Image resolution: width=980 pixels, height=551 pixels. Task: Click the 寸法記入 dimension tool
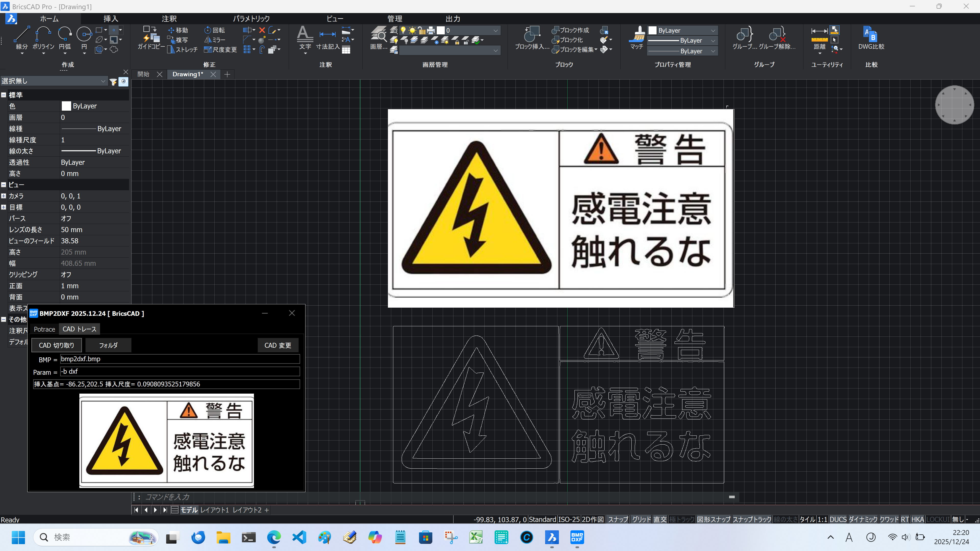tap(327, 35)
